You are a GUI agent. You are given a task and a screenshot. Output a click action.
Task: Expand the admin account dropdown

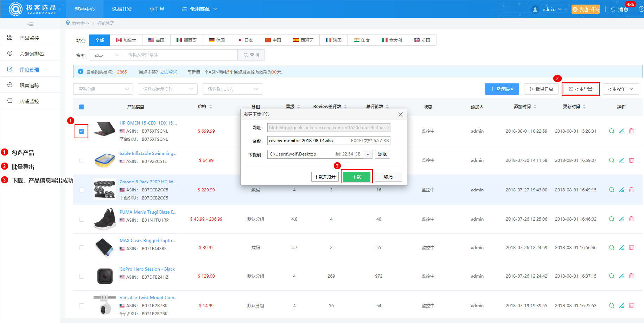click(x=552, y=9)
